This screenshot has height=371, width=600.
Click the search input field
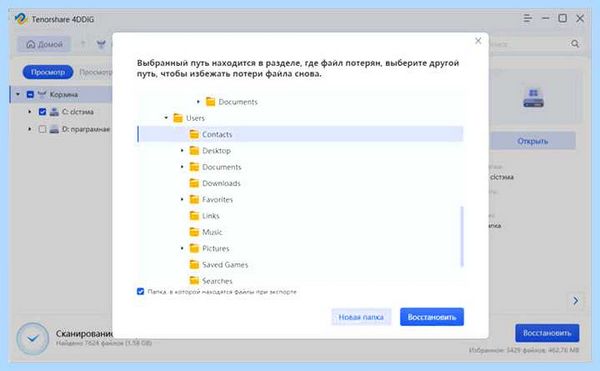pos(528,44)
